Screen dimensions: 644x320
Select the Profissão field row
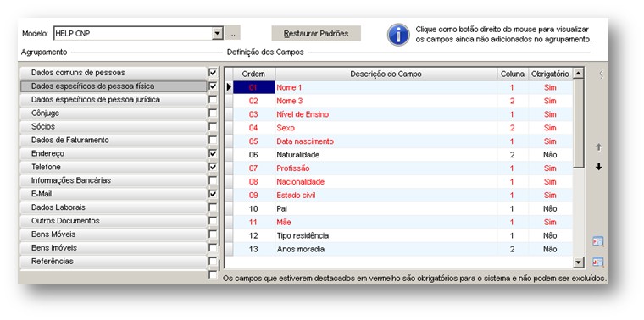pos(398,168)
